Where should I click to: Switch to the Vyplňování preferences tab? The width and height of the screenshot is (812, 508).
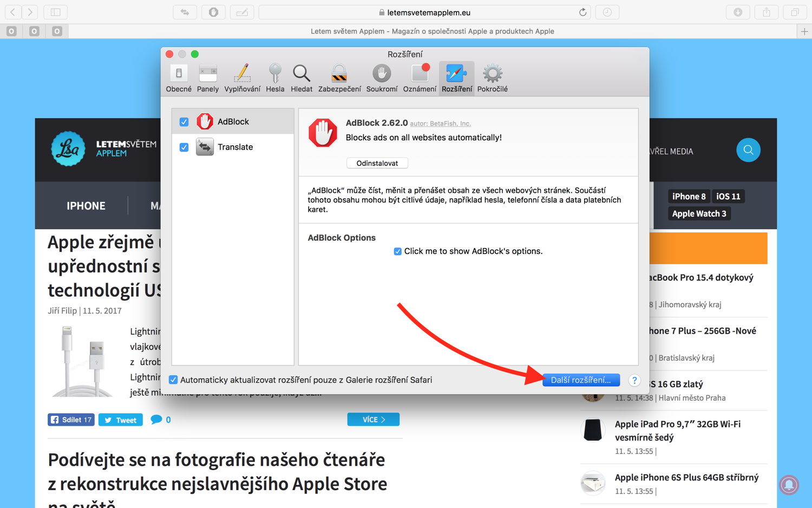pyautogui.click(x=242, y=79)
